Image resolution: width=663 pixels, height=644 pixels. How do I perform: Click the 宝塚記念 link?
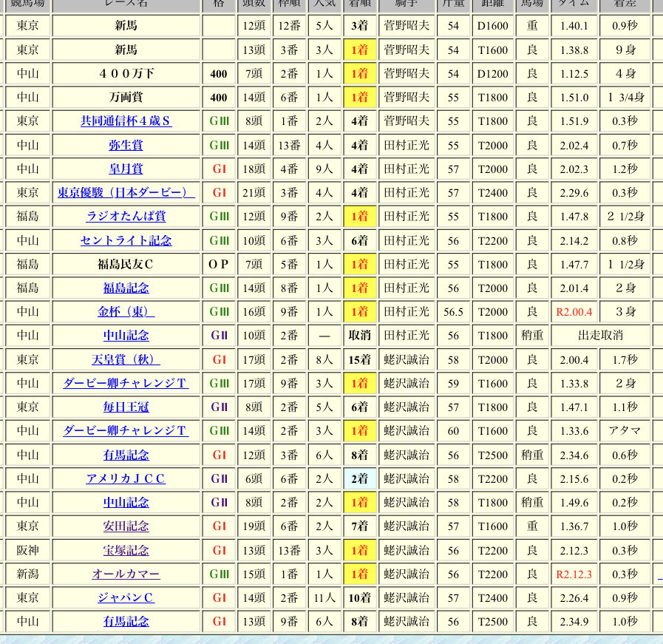point(126,551)
